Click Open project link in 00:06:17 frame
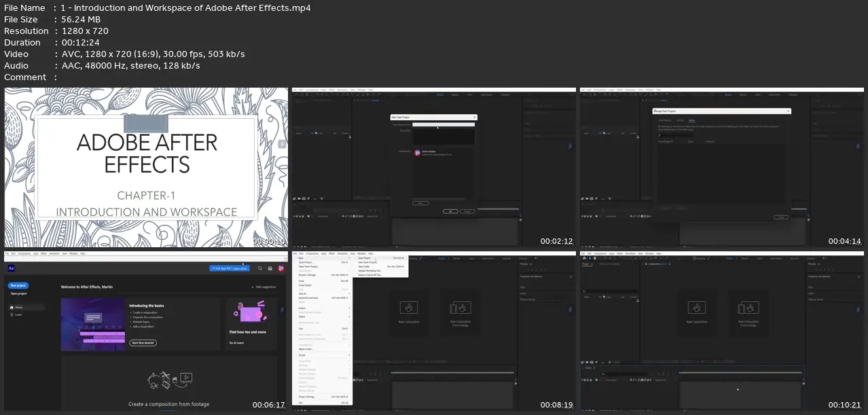The height and width of the screenshot is (415, 868). (x=18, y=293)
